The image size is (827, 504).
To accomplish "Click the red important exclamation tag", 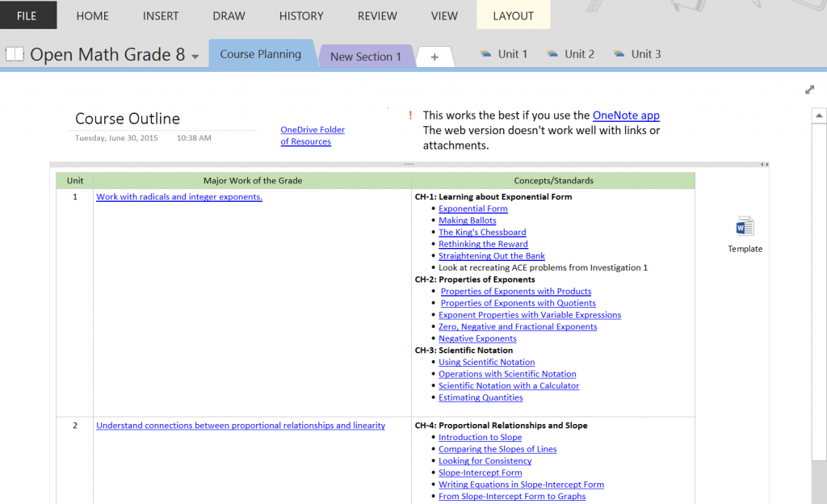I will click(x=410, y=115).
